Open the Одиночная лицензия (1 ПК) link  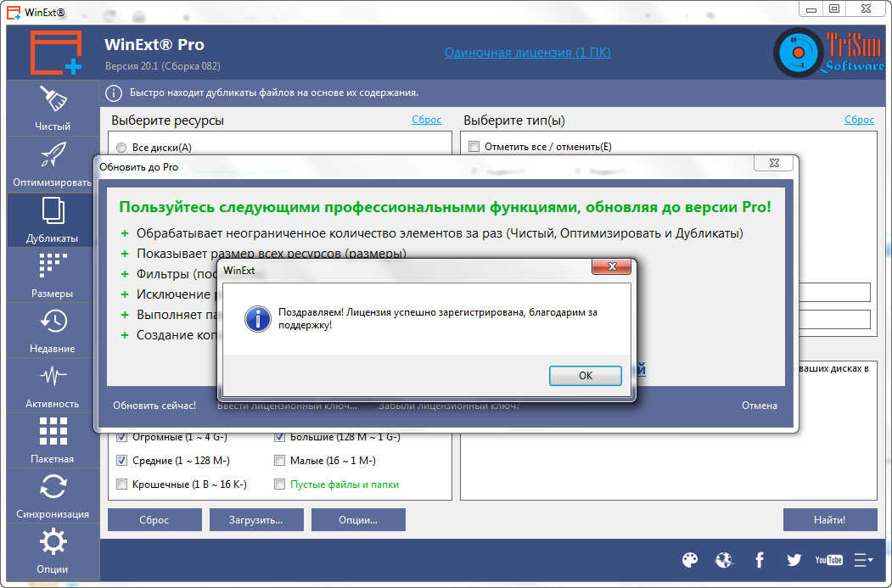[x=527, y=53]
